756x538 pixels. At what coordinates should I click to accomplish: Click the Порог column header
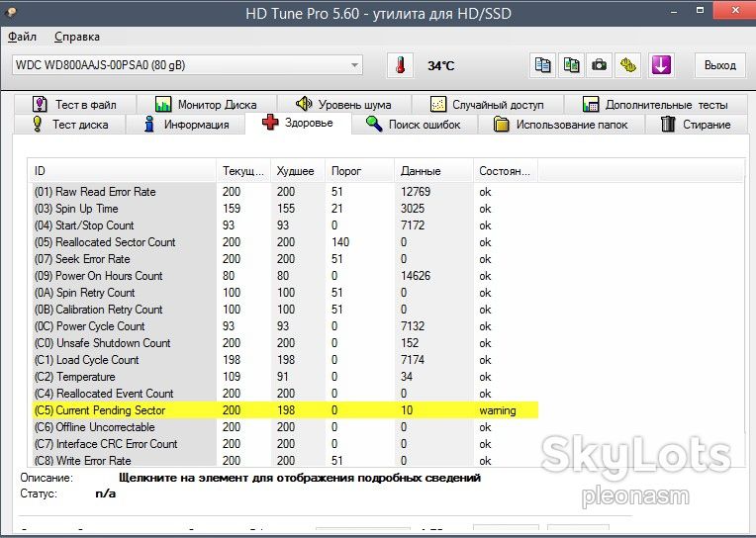pyautogui.click(x=359, y=171)
